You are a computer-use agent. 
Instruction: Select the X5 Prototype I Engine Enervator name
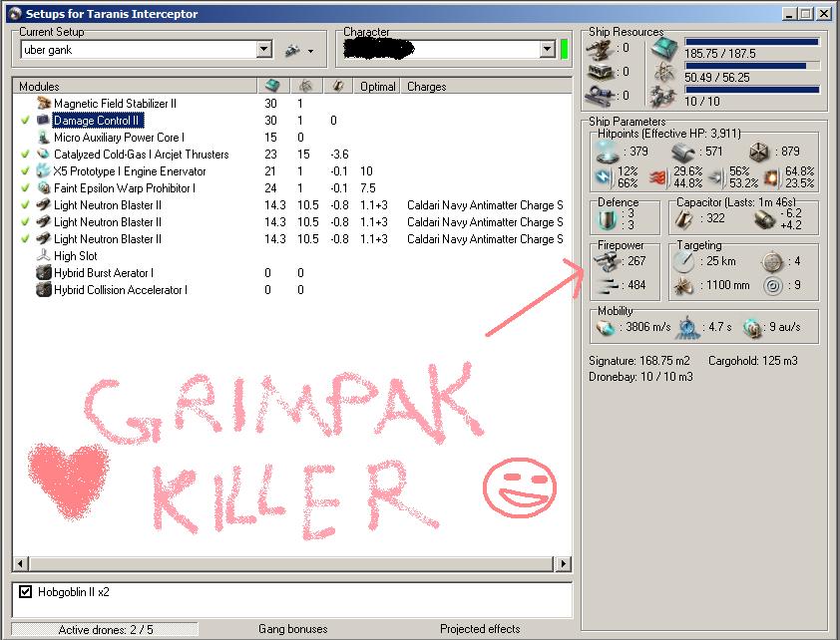point(130,171)
